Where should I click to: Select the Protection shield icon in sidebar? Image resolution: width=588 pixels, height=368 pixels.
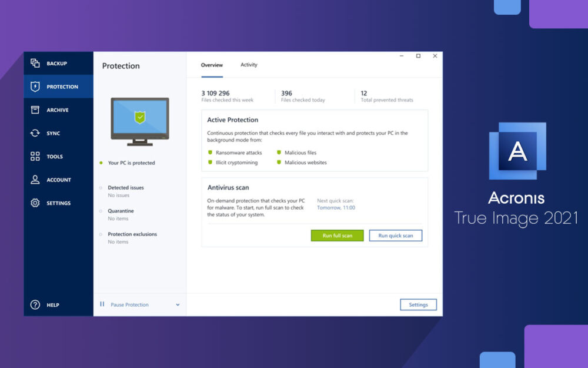coord(35,87)
